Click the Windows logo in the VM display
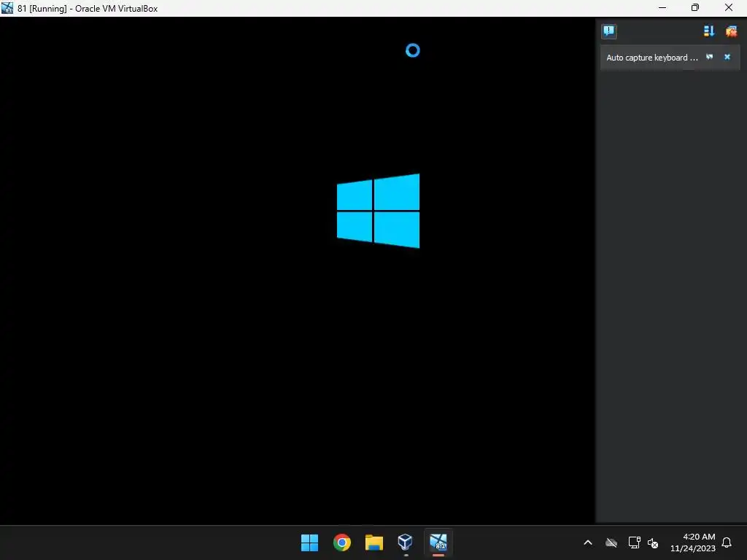Viewport: 747px width, 560px height. tap(379, 211)
